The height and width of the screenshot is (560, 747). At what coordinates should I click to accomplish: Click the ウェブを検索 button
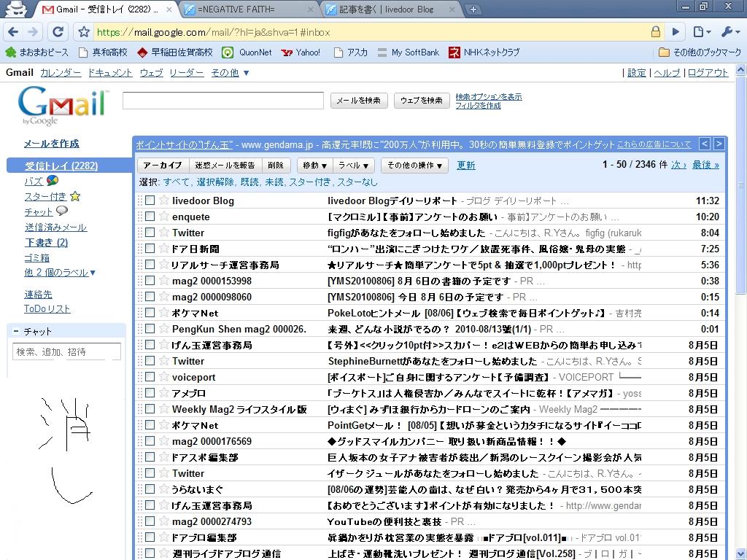422,101
